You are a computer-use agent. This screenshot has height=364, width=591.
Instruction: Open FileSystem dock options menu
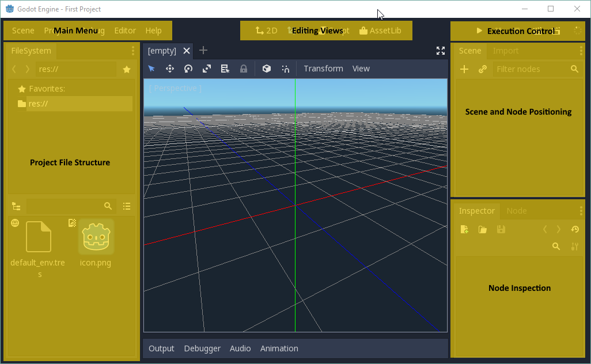(132, 51)
